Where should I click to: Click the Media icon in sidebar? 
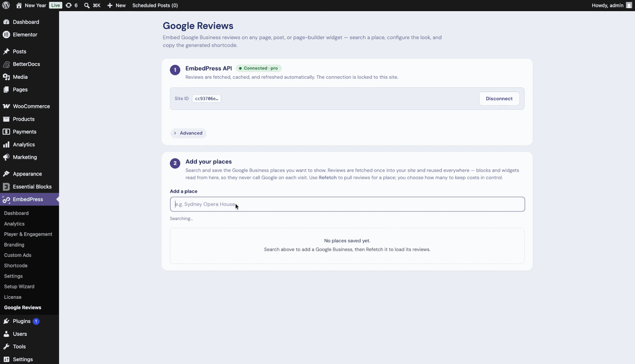coord(6,77)
